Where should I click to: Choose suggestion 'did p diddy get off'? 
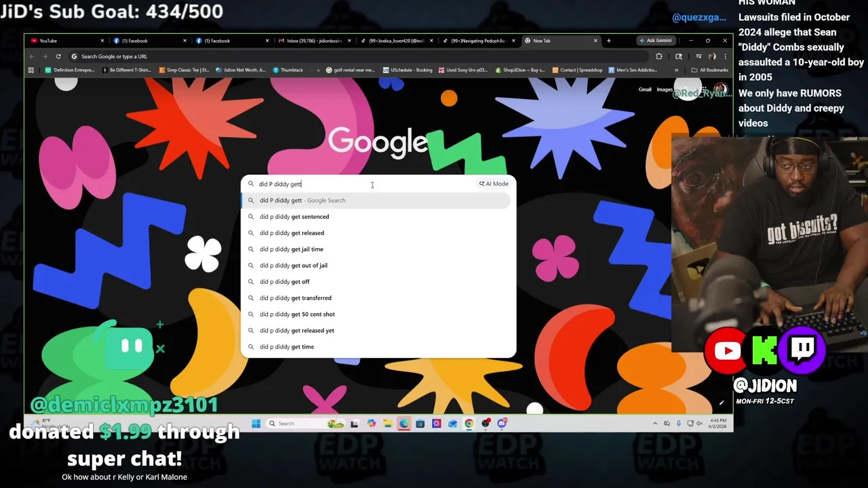pos(377,281)
